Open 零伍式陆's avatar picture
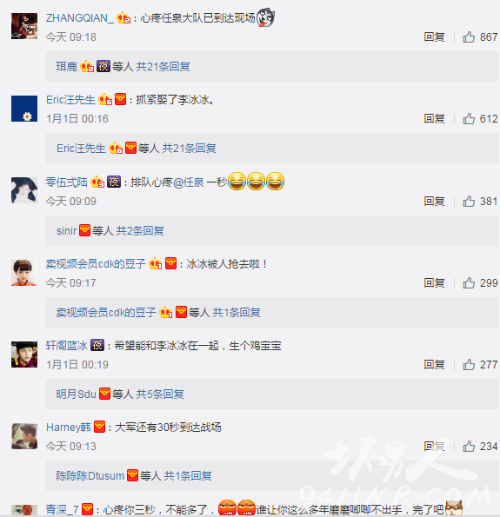The height and width of the screenshot is (517, 500). click(x=24, y=190)
